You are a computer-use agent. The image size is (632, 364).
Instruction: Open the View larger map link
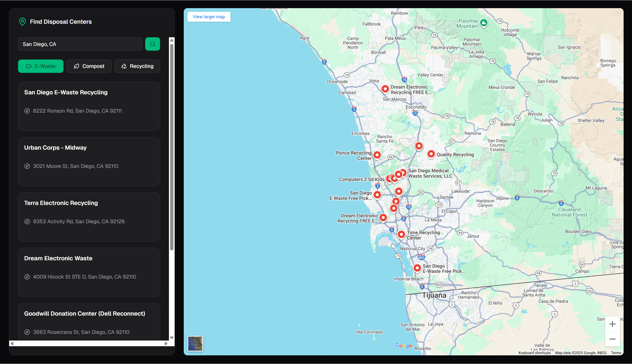(209, 17)
